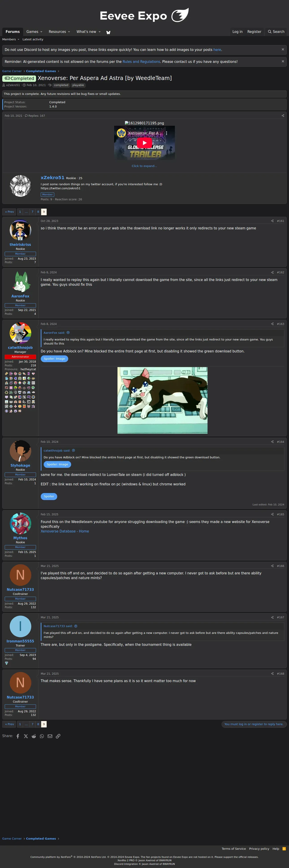Click Register link
The width and height of the screenshot is (289, 868).
[x=254, y=32]
